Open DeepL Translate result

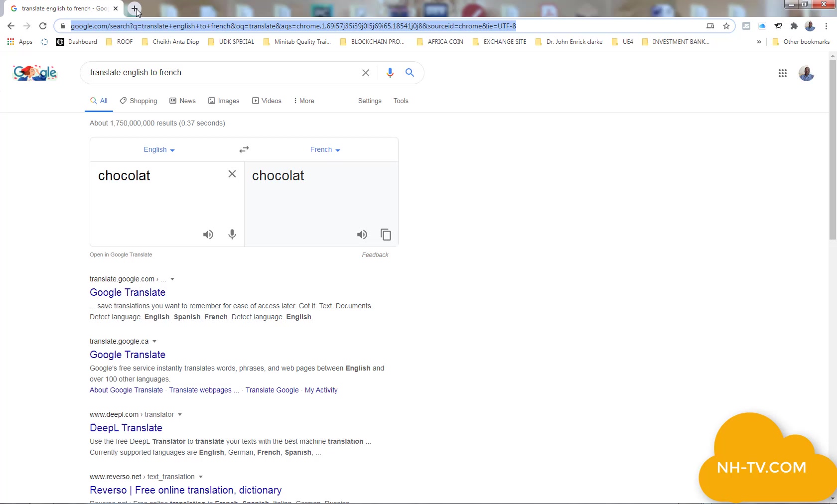click(x=126, y=428)
